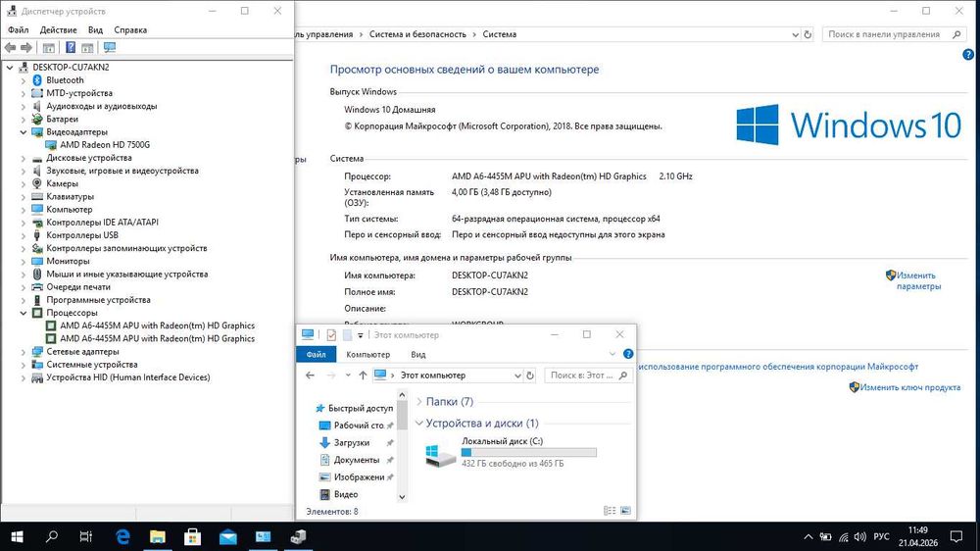Click Explorer sidebar scroll down arrow
This screenshot has height=551, width=980.
click(x=402, y=497)
